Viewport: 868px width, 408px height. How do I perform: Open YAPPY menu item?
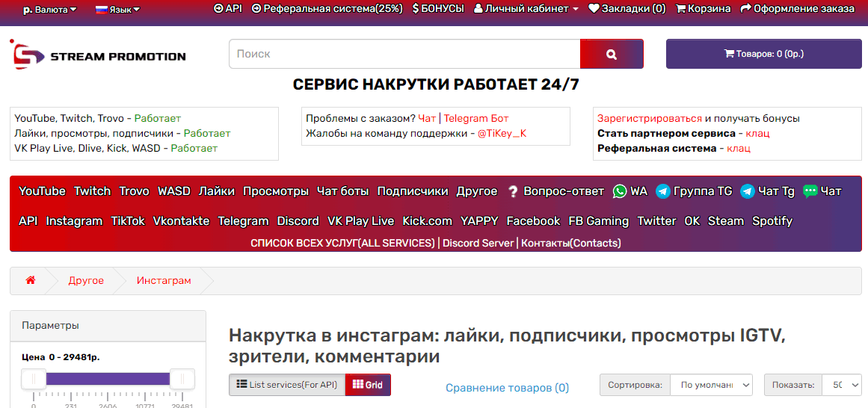tap(479, 221)
